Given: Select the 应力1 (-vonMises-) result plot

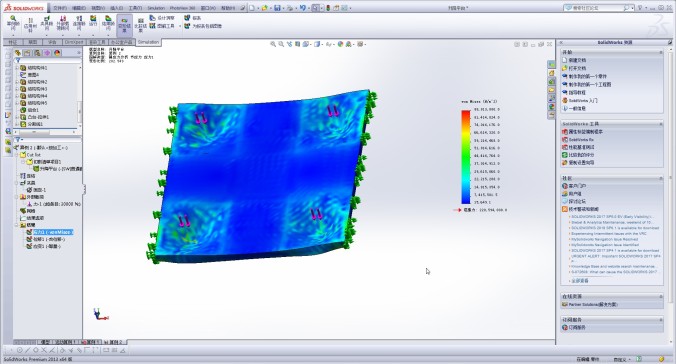Looking at the screenshot, I should tap(53, 232).
